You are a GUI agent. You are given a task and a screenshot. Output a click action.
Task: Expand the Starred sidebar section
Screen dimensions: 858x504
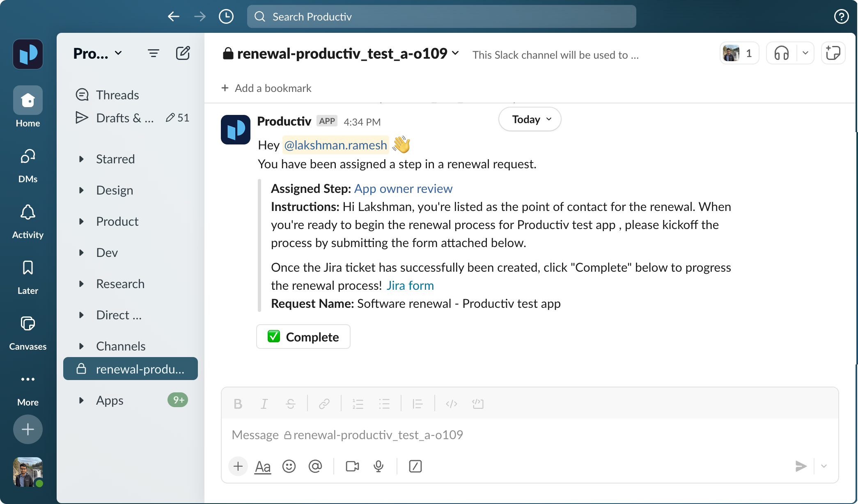[x=81, y=159]
